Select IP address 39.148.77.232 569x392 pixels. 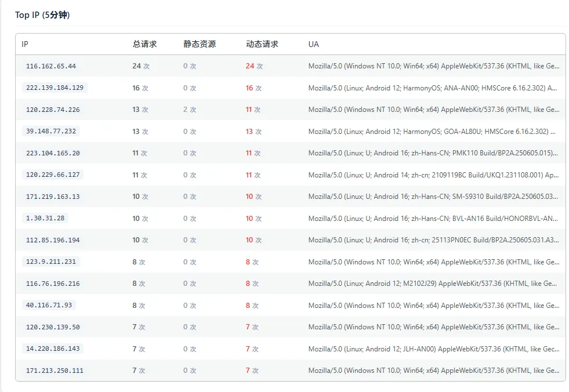pyautogui.click(x=51, y=131)
